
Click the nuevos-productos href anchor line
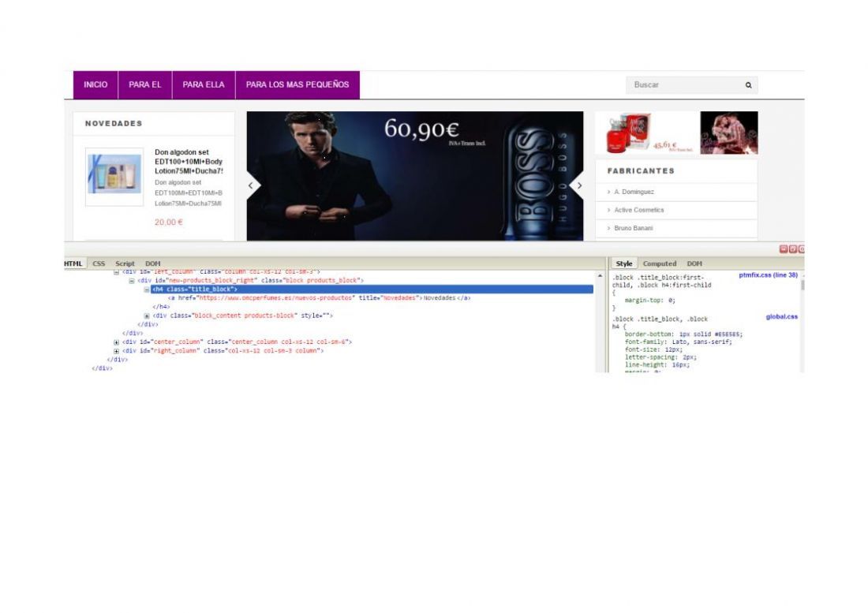[x=320, y=298]
